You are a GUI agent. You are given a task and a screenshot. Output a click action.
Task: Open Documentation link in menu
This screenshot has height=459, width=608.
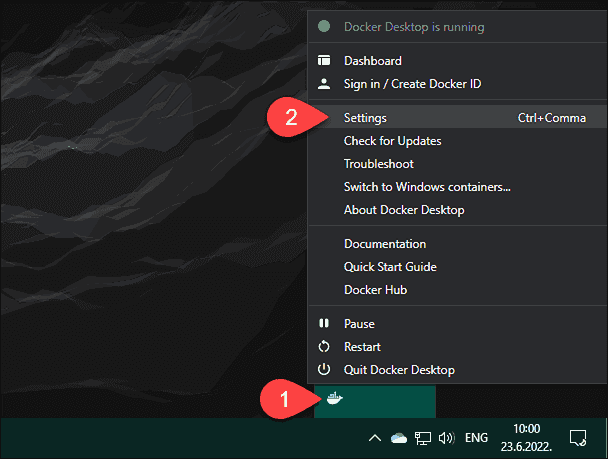385,244
